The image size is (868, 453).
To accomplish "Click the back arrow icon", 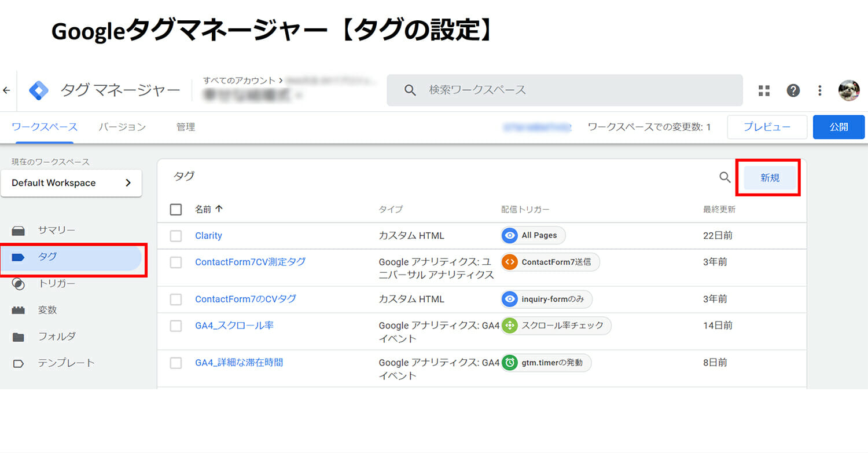I will pyautogui.click(x=6, y=90).
